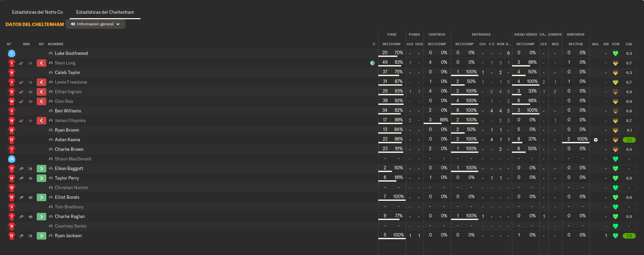Viewport: 644px width, 255px height.
Task: Open Caleb Taylor's player profile
Action: (x=68, y=73)
